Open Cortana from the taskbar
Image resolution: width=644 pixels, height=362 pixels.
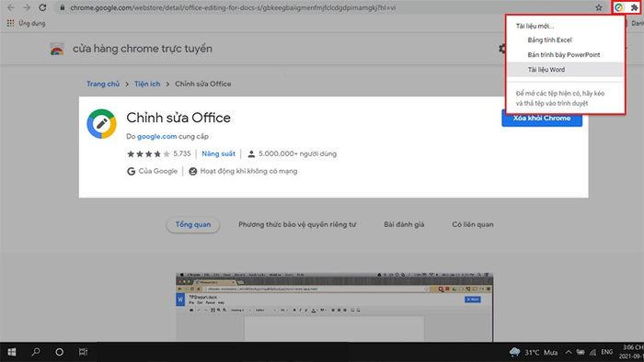click(x=60, y=352)
